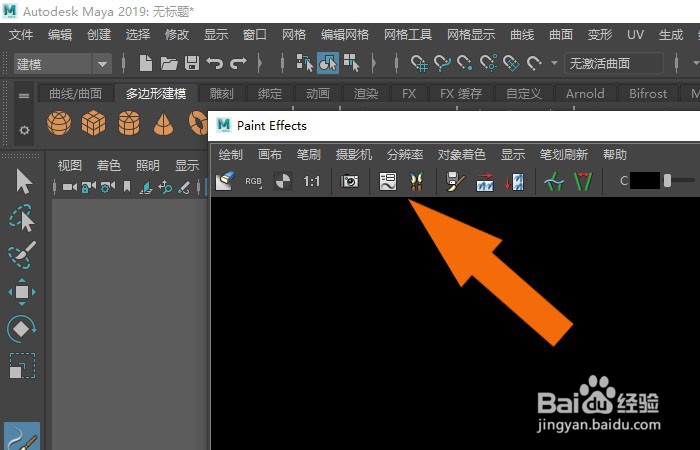700x450 pixels.
Task: Select the polygon sphere shelf icon
Action: pos(59,122)
